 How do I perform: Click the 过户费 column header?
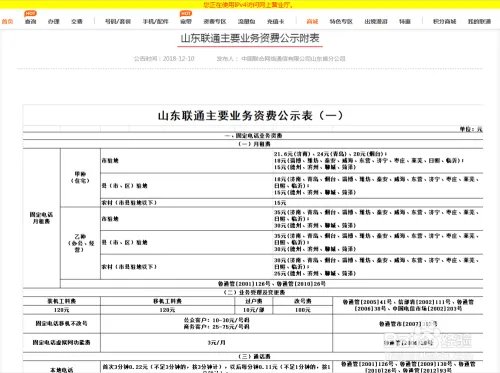pyautogui.click(x=254, y=301)
